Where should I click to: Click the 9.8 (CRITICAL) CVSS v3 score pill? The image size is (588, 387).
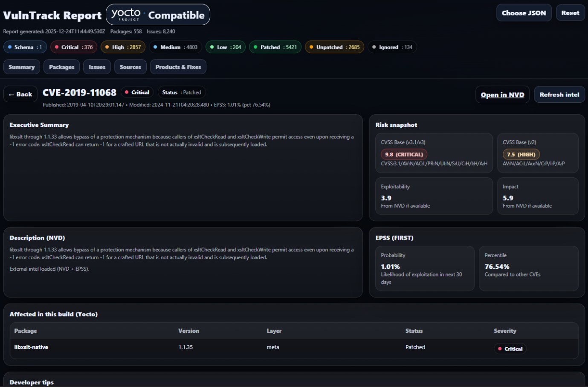click(404, 154)
